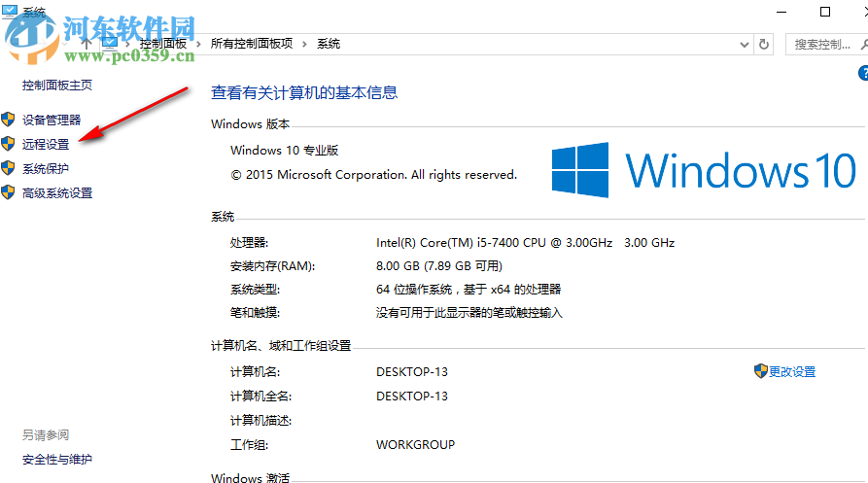Click the computer name value beside 计算机名:

pos(412,372)
